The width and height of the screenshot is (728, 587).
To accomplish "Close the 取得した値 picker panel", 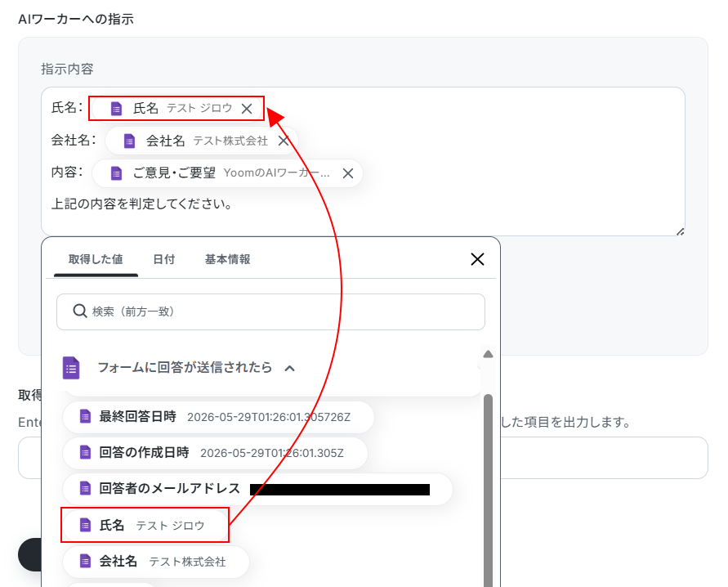I will pyautogui.click(x=477, y=259).
